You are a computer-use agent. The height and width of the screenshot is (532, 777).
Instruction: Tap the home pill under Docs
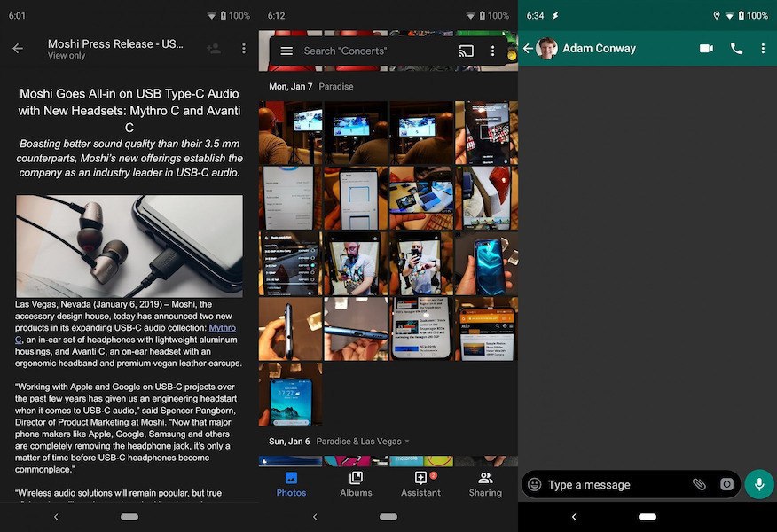(129, 517)
